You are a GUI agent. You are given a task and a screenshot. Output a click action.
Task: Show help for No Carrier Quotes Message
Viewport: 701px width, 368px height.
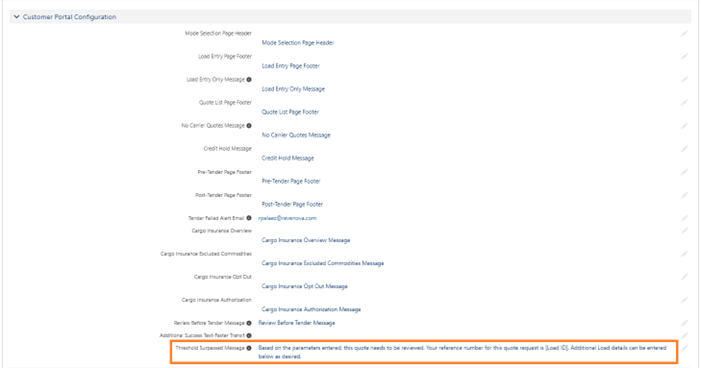pos(249,126)
